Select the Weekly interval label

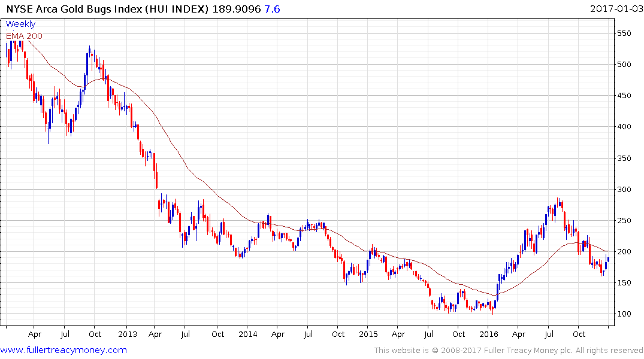coord(20,24)
